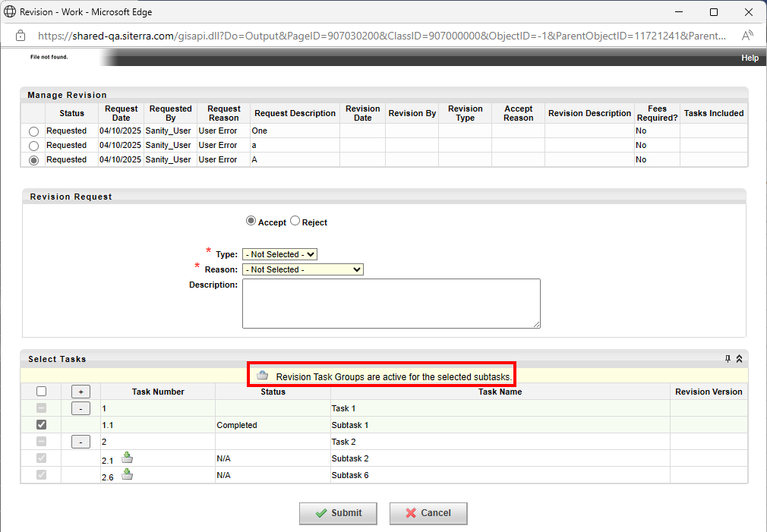Click the globe icon in the title bar
This screenshot has height=532, width=767.
coord(10,11)
